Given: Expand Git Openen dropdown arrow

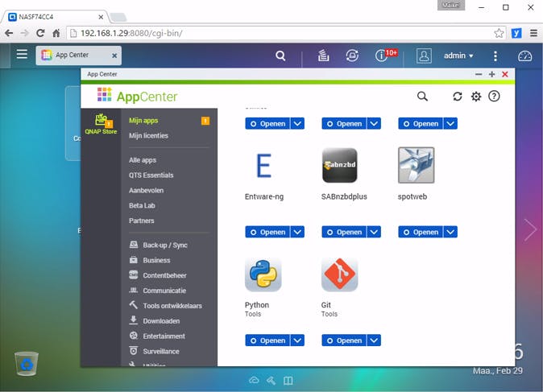Looking at the screenshot, I should [x=374, y=340].
